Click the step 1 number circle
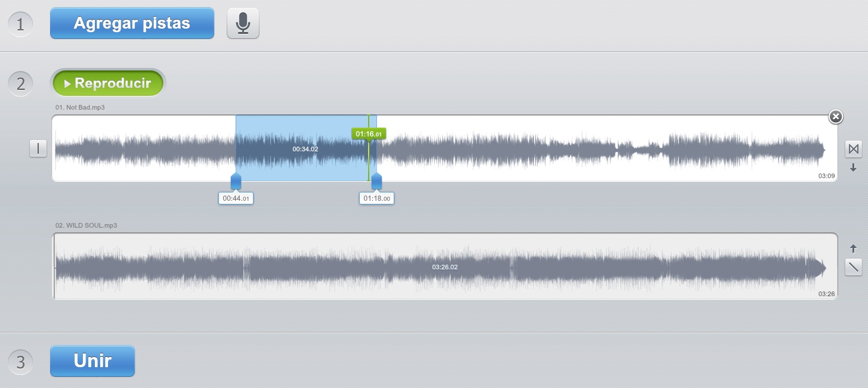 point(20,24)
